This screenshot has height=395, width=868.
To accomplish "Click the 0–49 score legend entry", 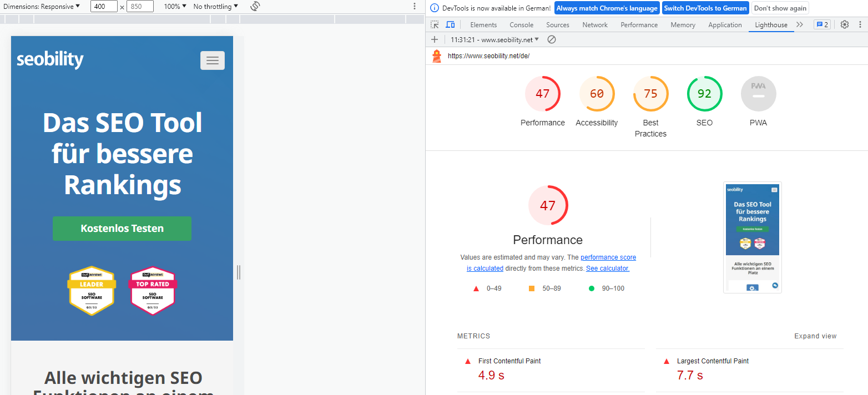I will [487, 288].
